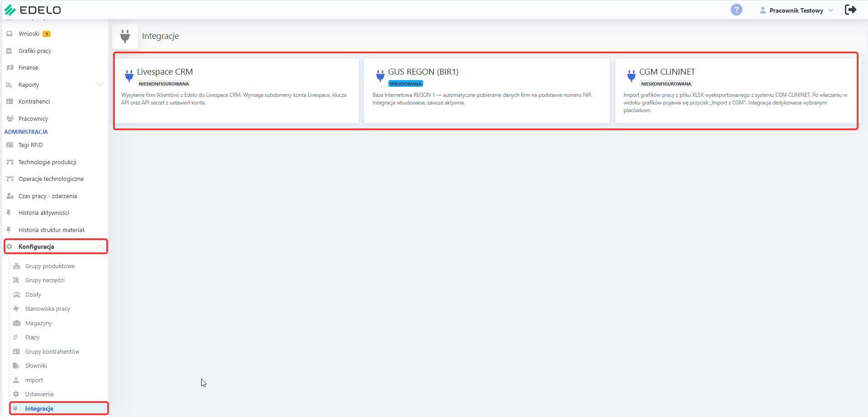
Task: Open the Livespace CRM integration card title
Action: coord(165,72)
